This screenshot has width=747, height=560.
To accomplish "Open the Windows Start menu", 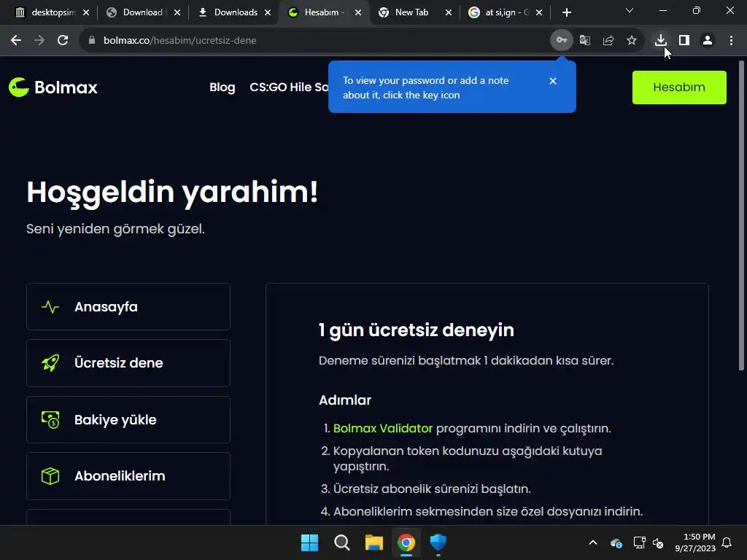I will (x=309, y=542).
